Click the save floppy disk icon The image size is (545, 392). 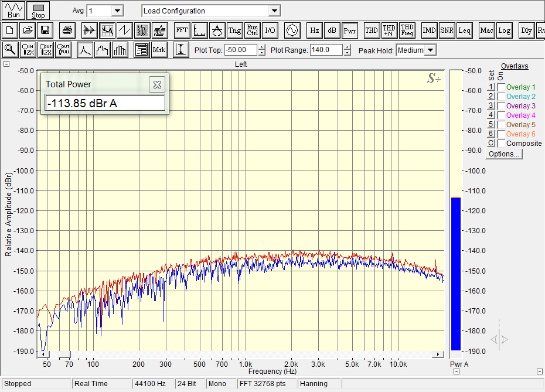point(45,30)
